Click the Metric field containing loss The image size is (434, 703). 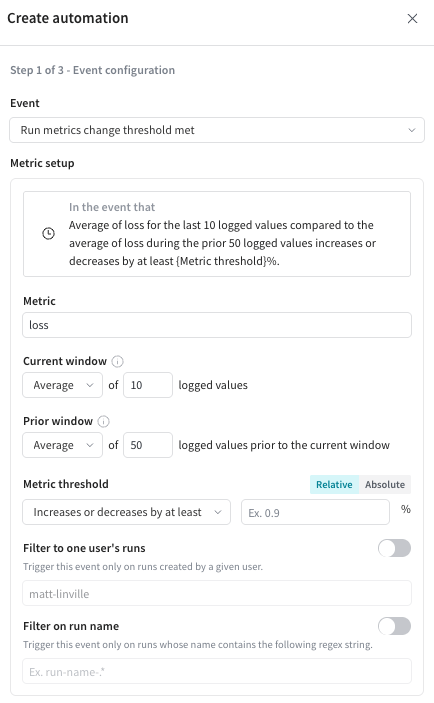pyautogui.click(x=217, y=325)
